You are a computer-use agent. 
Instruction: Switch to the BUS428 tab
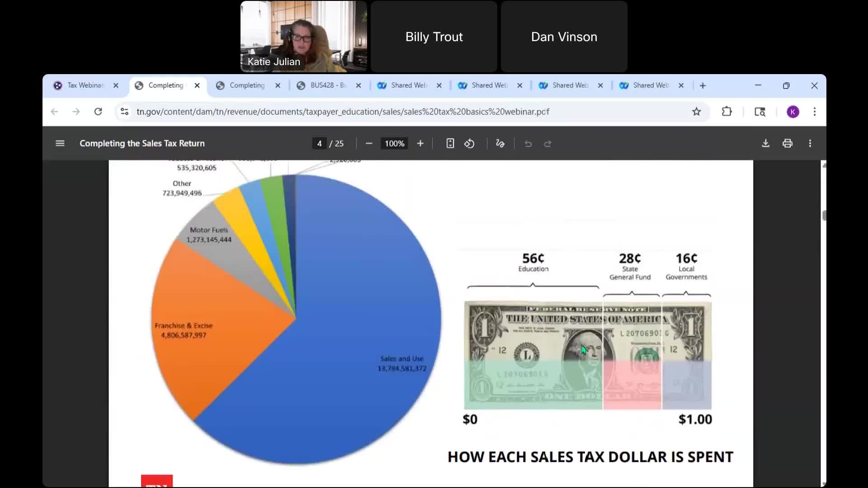point(323,85)
